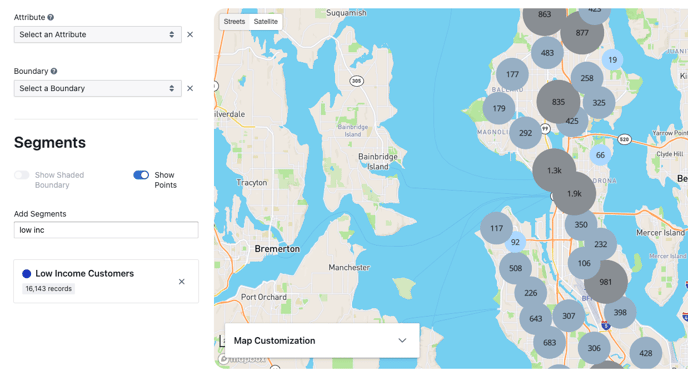Remove the Low Income Customers segment

pyautogui.click(x=182, y=282)
